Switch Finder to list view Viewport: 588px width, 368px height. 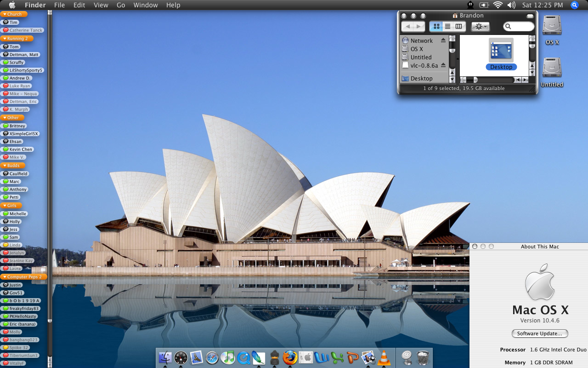pyautogui.click(x=447, y=27)
